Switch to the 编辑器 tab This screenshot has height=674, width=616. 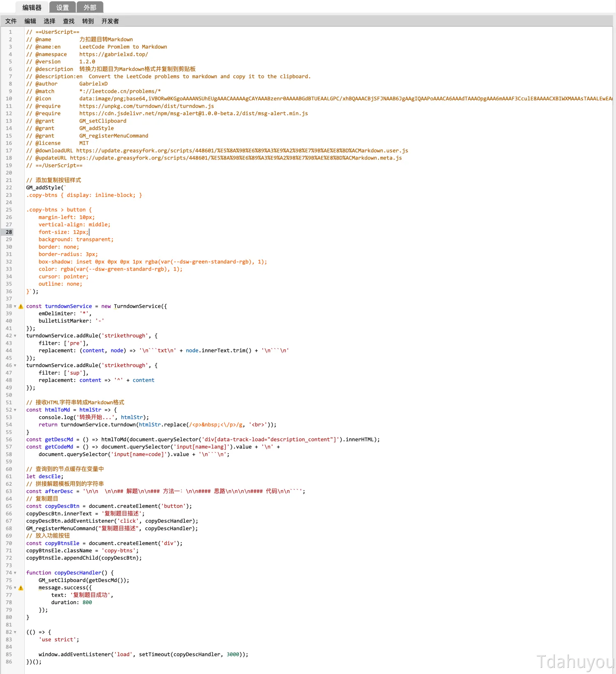click(32, 7)
